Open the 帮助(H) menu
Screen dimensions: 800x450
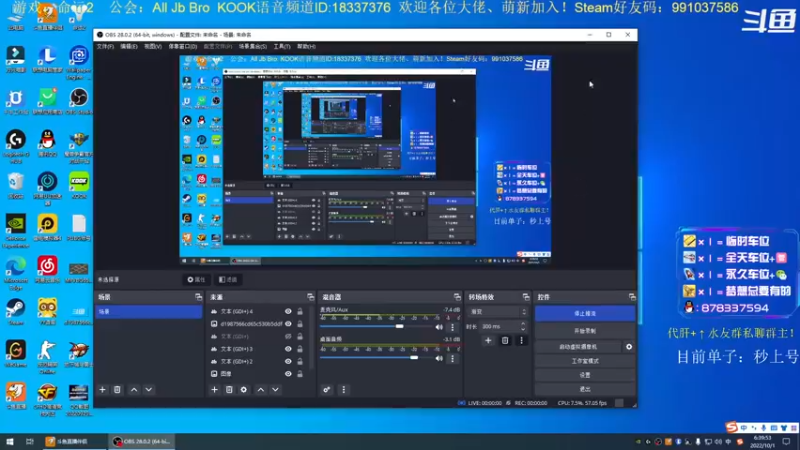[x=306, y=46]
